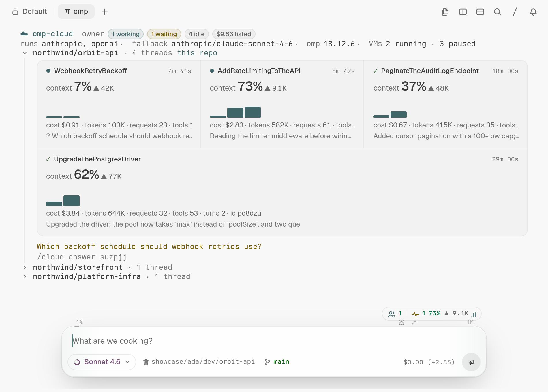Submit prompt with the enter arrow button

(471, 362)
